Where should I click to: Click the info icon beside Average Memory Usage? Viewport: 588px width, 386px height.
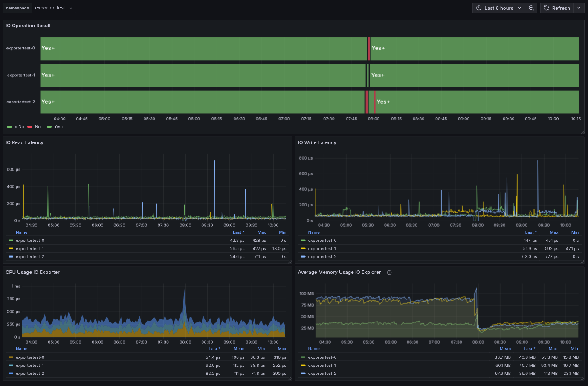tap(389, 273)
